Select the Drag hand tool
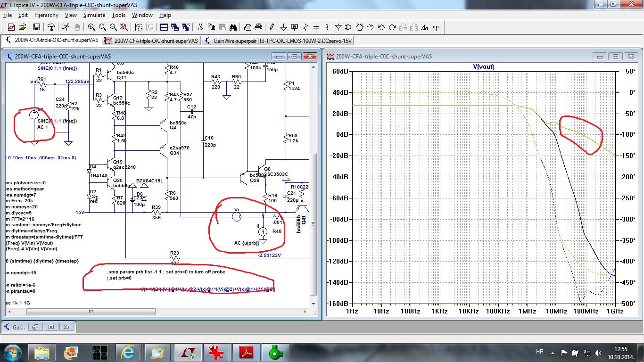This screenshot has width=644, height=362. pos(371,27)
